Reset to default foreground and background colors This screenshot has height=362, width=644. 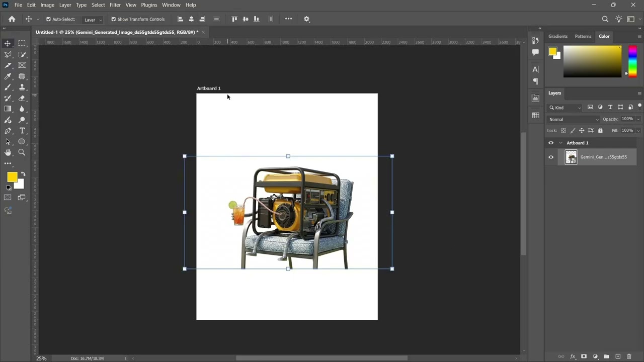coord(9,188)
